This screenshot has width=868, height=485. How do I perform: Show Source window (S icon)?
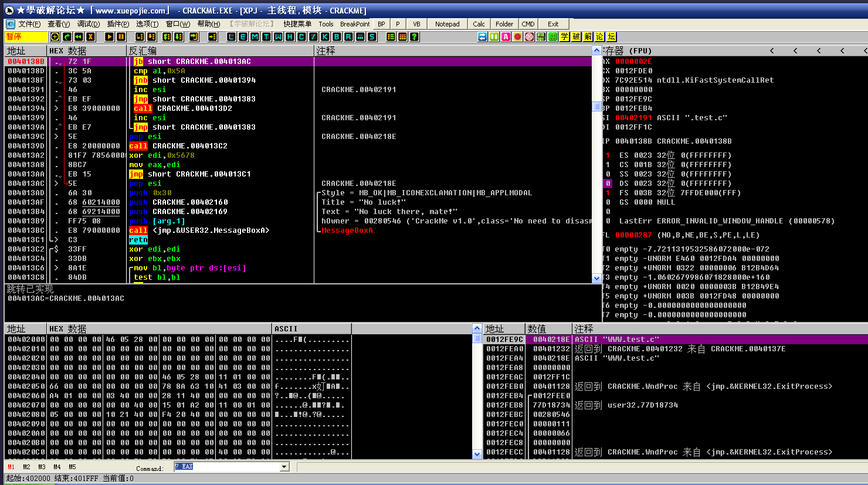click(x=372, y=37)
